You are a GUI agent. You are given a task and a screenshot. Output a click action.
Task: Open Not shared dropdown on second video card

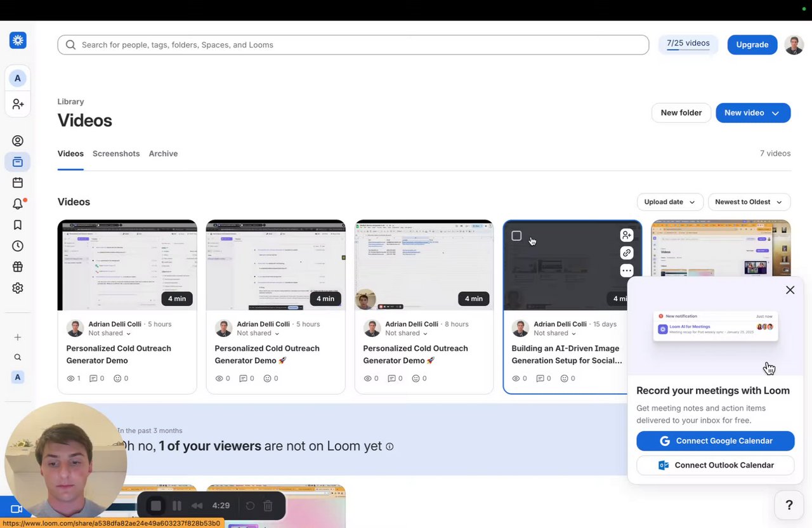(259, 333)
